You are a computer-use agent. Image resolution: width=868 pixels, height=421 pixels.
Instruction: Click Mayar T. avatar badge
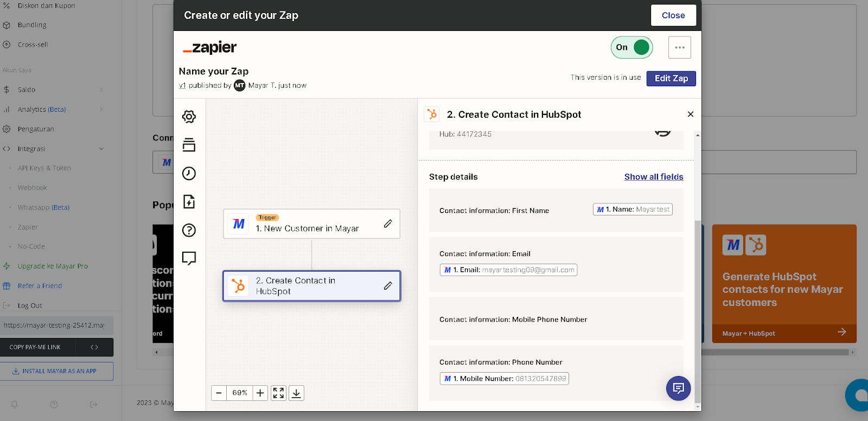(x=239, y=85)
